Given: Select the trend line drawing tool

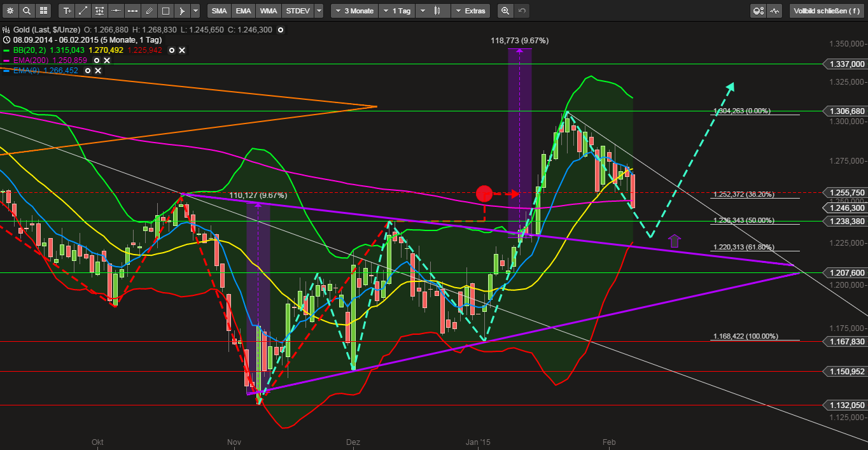Looking at the screenshot, I should [83, 11].
